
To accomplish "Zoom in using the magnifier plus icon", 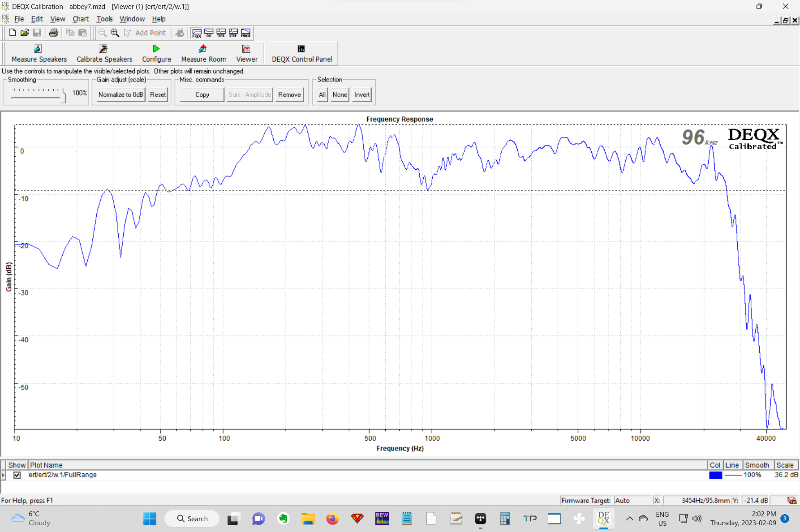I will pyautogui.click(x=115, y=33).
